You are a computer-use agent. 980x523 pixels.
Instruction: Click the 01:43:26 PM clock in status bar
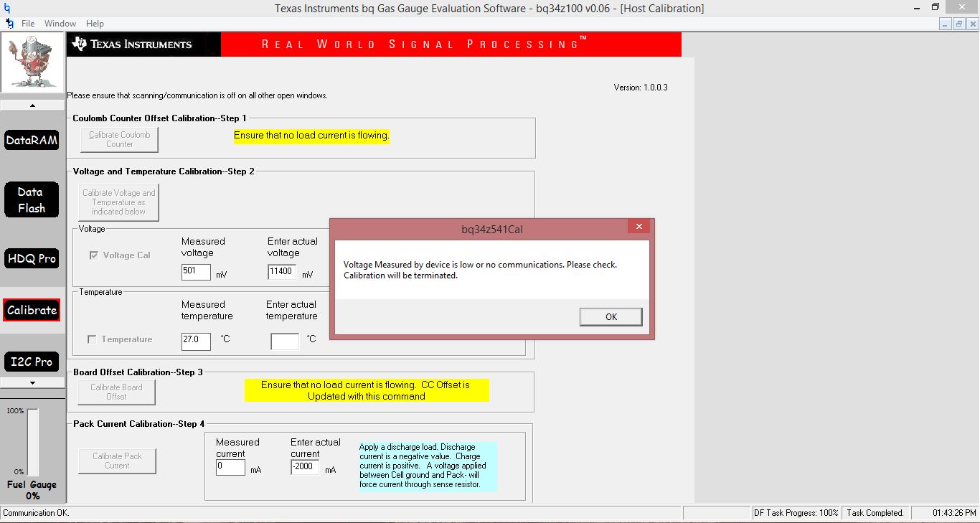pyautogui.click(x=954, y=513)
